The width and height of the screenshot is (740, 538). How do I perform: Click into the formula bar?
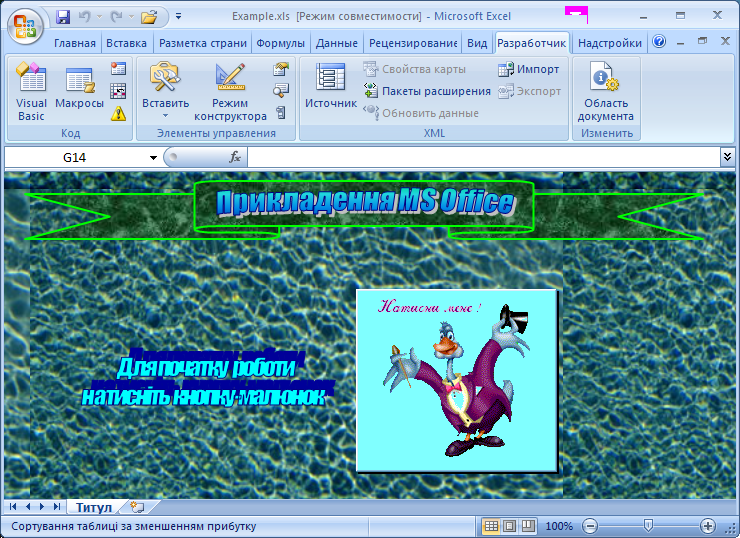[483, 158]
